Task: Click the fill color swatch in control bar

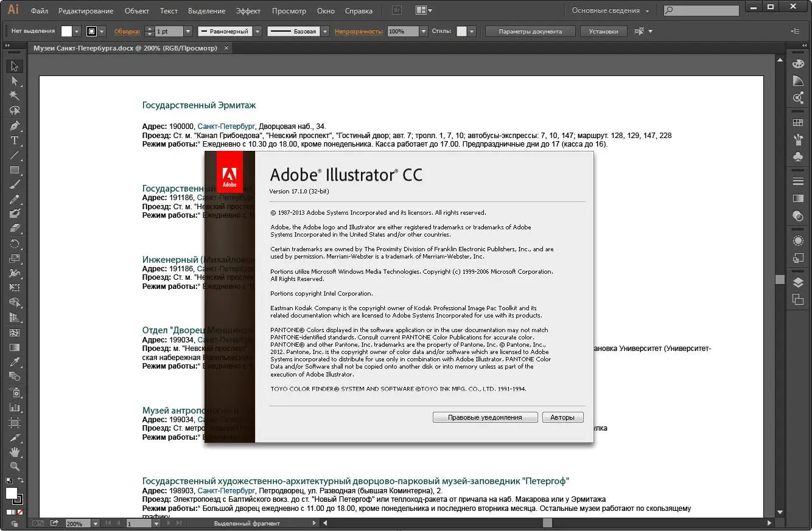Action: click(66, 31)
